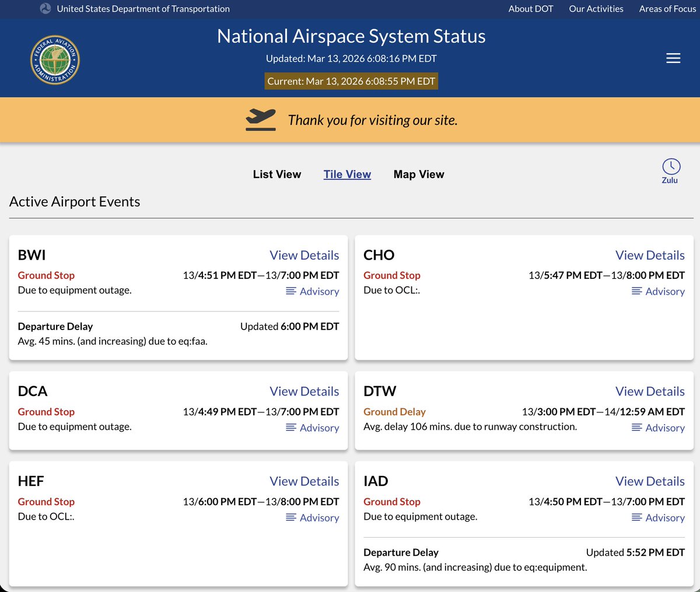Click National Airspace System Status title

(351, 36)
